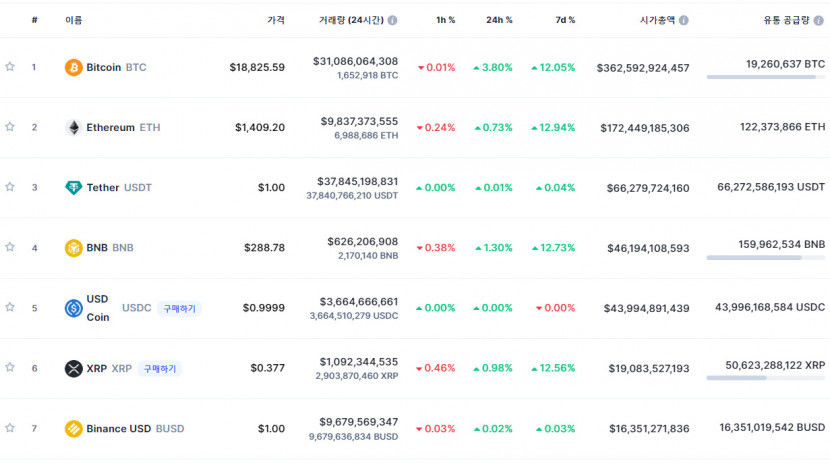Add Bitcoin to watchlist with star

pyautogui.click(x=10, y=67)
